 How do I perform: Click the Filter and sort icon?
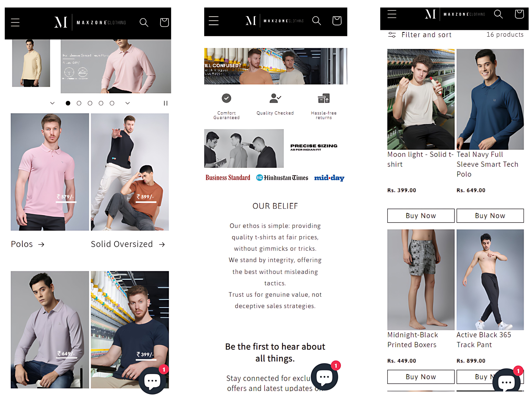click(x=392, y=35)
